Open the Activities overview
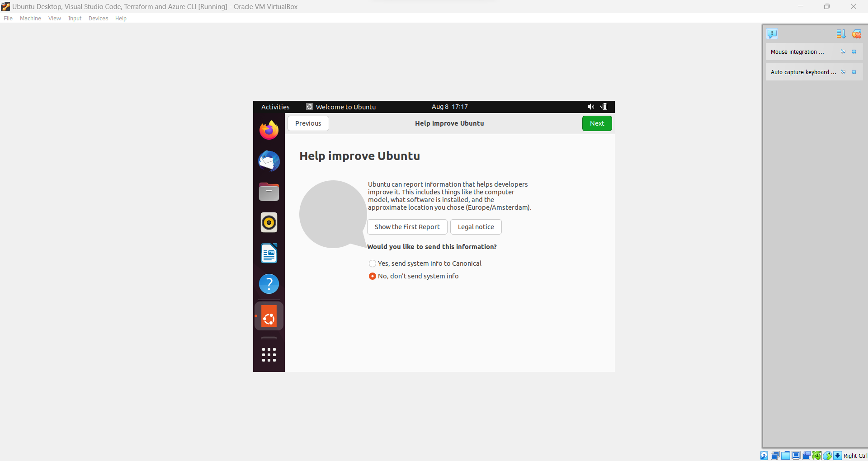Viewport: 868px width, 461px height. [x=275, y=107]
